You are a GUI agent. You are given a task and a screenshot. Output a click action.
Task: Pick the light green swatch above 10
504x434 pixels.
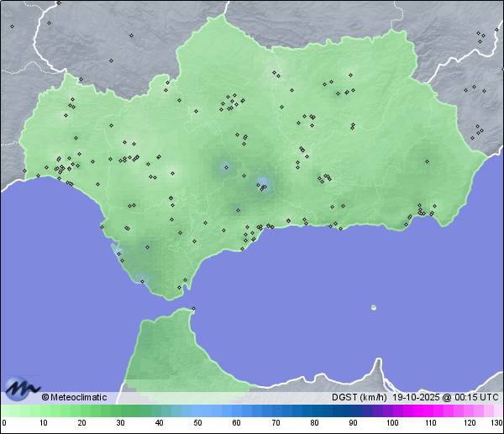(x=42, y=410)
